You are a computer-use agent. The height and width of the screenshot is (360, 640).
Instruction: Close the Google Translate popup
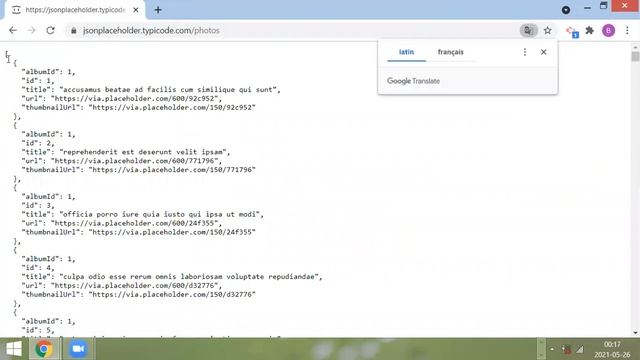[x=544, y=52]
